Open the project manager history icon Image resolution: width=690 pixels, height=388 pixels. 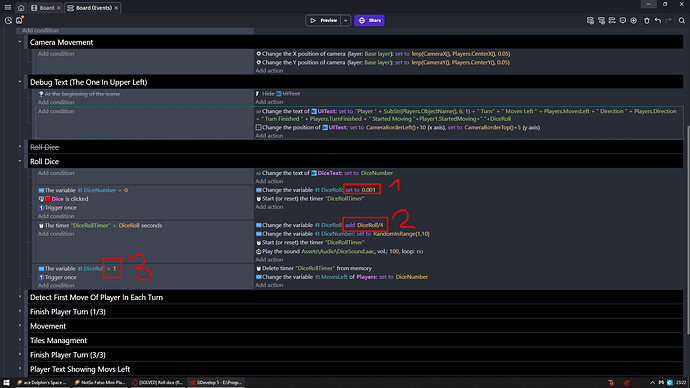point(8,20)
